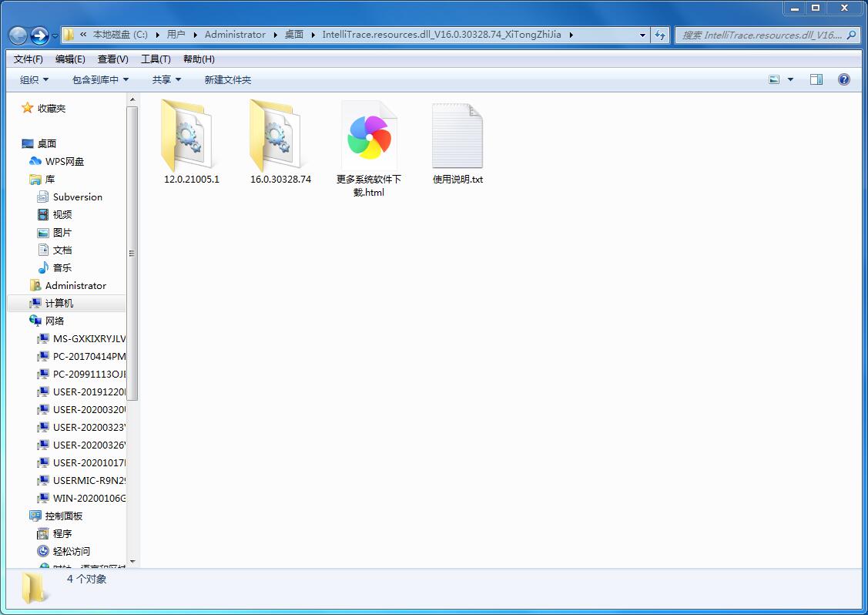Open the 12.0.21005.1 folder
This screenshot has height=615, width=868.
pyautogui.click(x=191, y=142)
